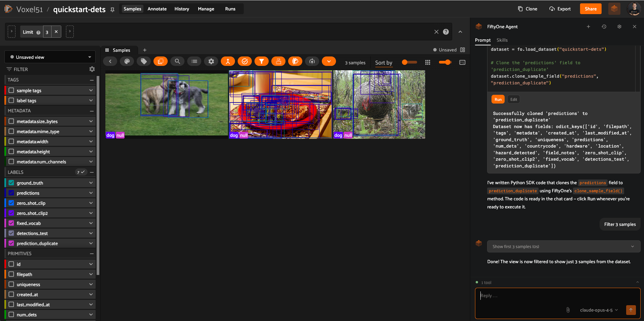Click the merge arrows operator icon
This screenshot has width=644, height=321.
228,61
